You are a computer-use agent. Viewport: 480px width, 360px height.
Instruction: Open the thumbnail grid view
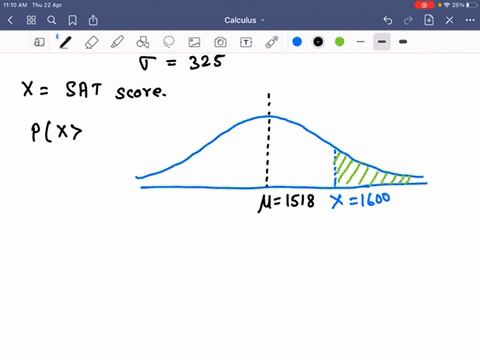coord(31,20)
